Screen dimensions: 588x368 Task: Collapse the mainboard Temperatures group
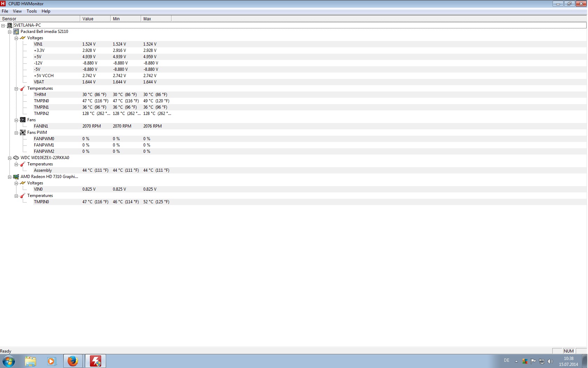16,89
